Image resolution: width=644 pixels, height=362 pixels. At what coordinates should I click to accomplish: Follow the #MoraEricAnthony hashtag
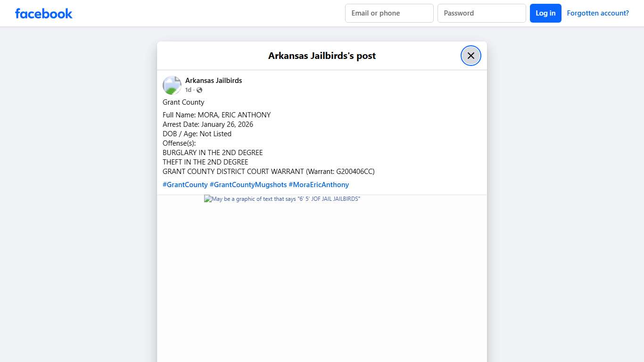point(319,185)
